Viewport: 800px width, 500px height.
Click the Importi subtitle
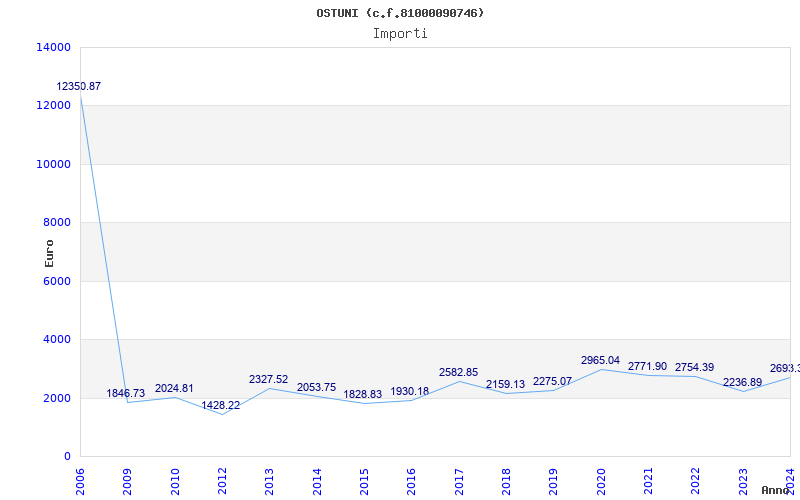(400, 34)
